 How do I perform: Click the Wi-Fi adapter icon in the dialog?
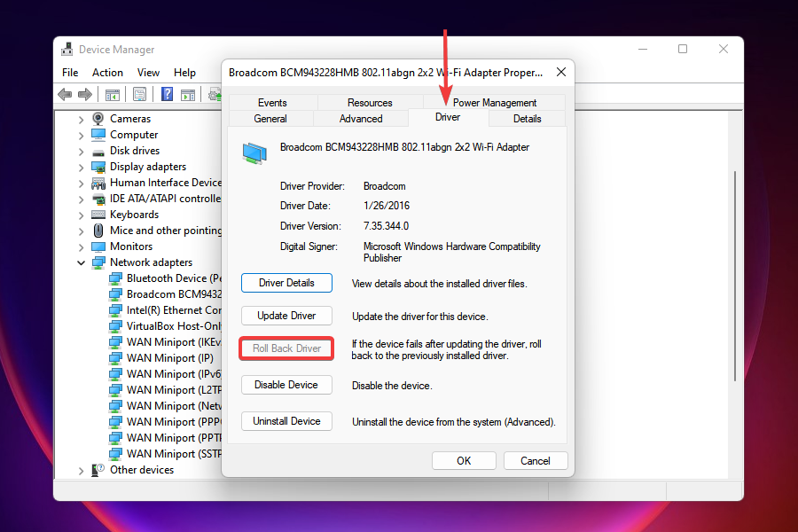pos(254,153)
